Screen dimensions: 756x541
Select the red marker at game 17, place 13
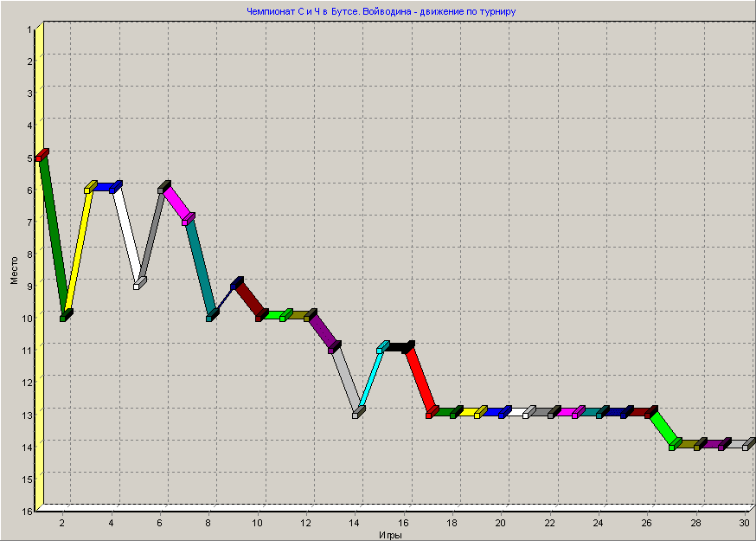click(x=432, y=412)
